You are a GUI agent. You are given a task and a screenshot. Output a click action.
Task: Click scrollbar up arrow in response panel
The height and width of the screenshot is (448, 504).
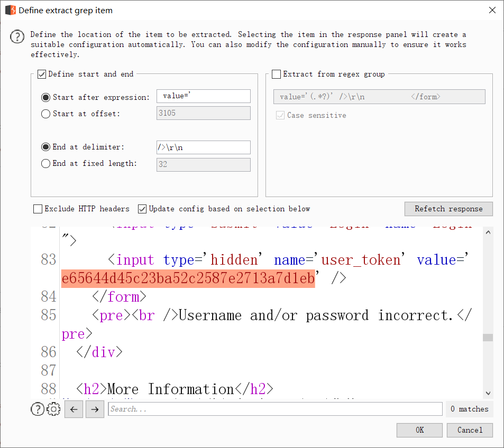pyautogui.click(x=488, y=232)
